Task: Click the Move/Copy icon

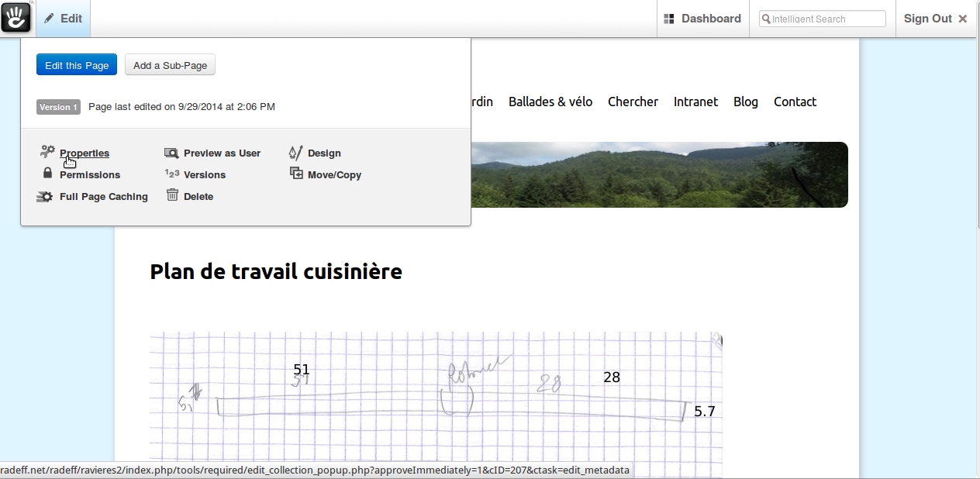Action: 296,174
